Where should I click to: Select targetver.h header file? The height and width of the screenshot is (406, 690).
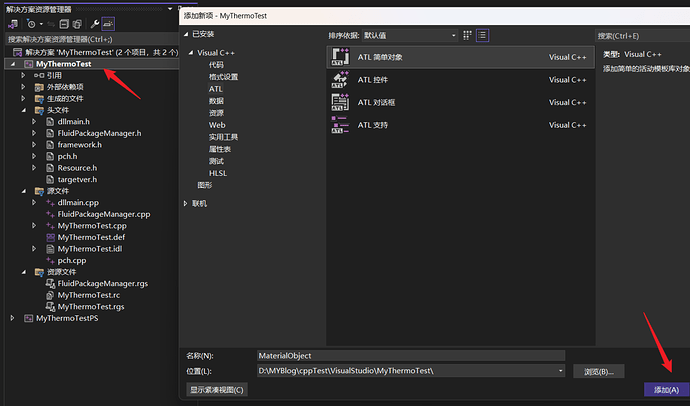click(x=77, y=179)
